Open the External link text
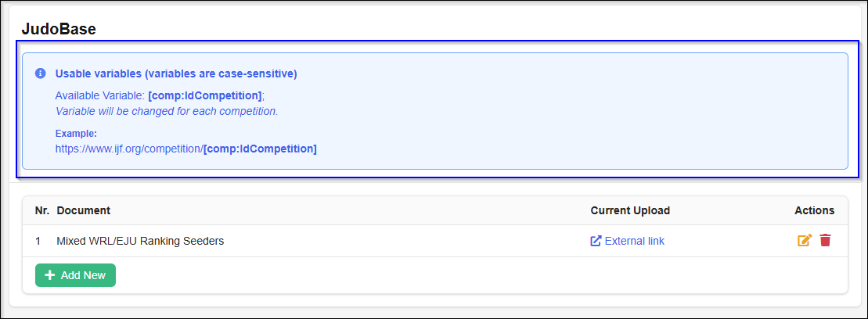 tap(634, 241)
